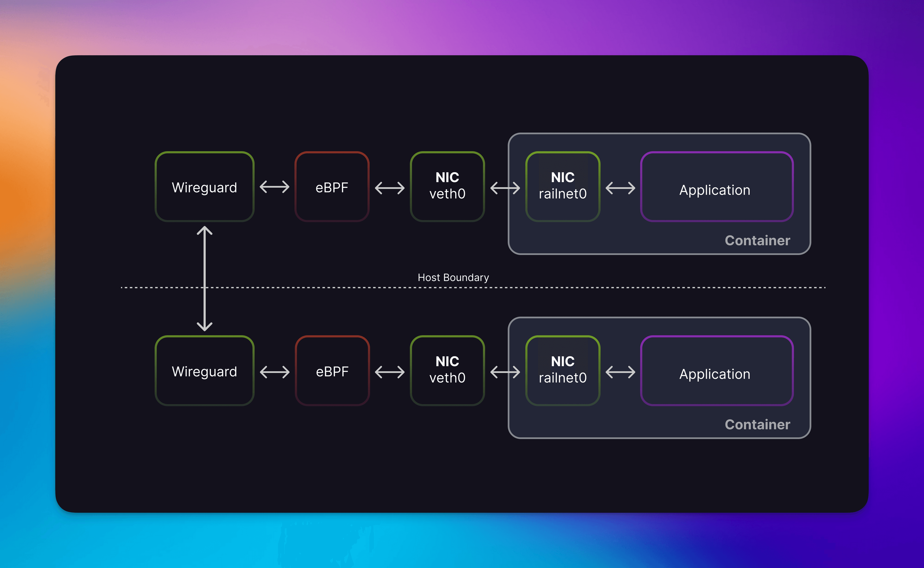Click the top-row NIC veth0 box

(447, 187)
